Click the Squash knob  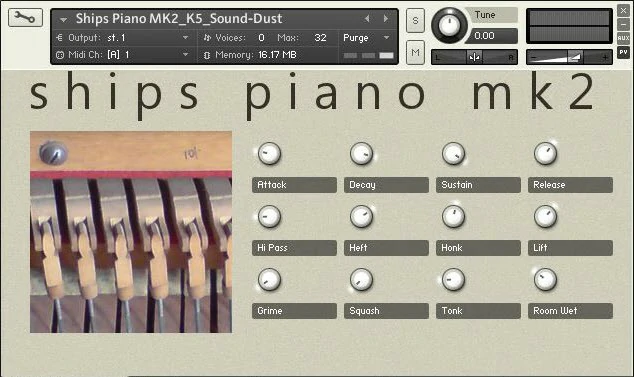click(361, 280)
